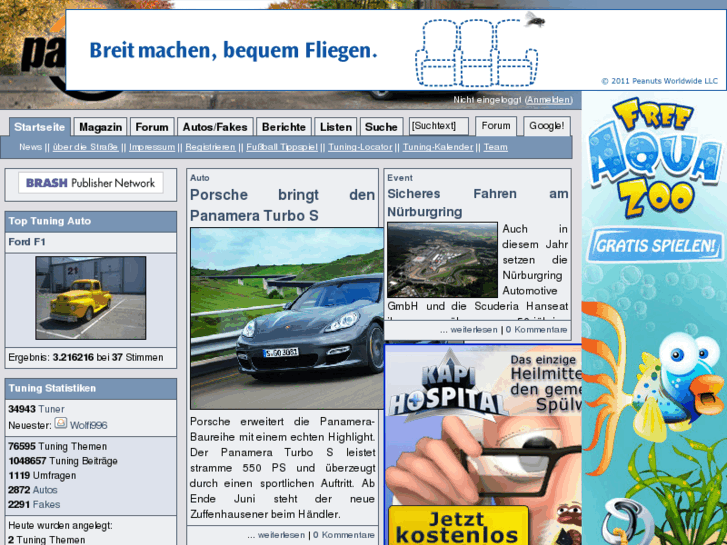Open the Tuning-Locator link
727x545 pixels.
pyautogui.click(x=360, y=147)
